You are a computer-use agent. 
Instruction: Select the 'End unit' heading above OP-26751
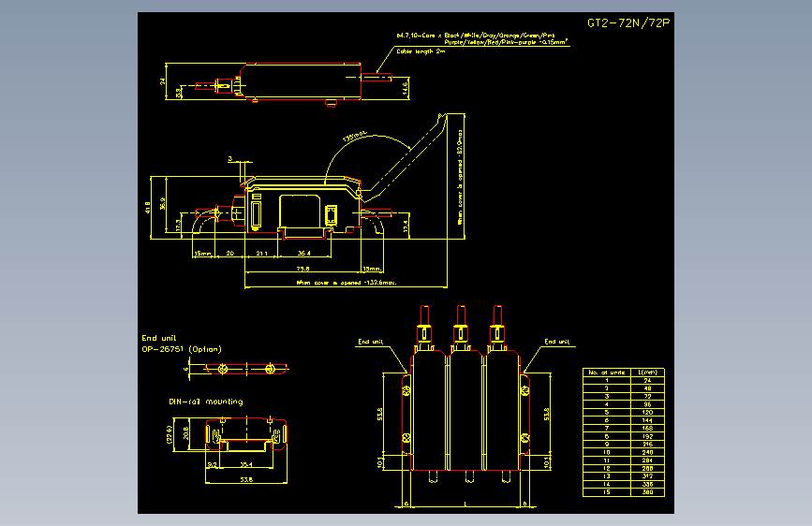[159, 338]
